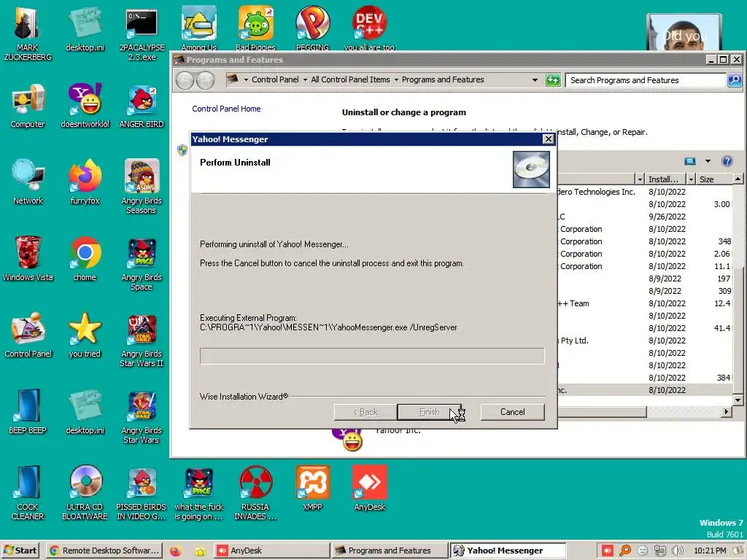The width and height of the screenshot is (747, 560).
Task: Click the Search Programs and Features field
Action: click(646, 80)
